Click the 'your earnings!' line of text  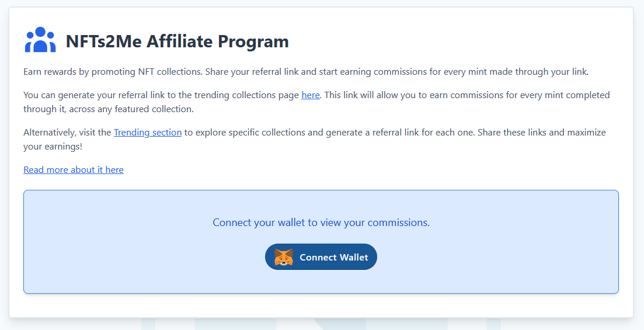pos(53,147)
